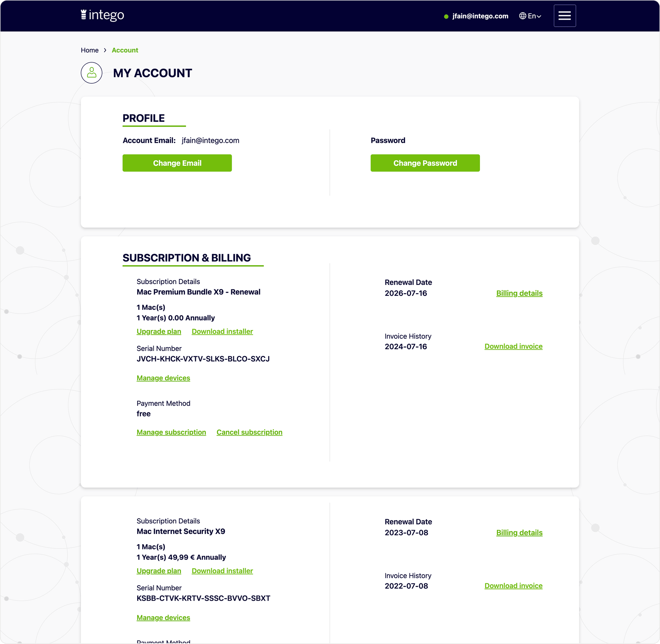The height and width of the screenshot is (644, 660).
Task: Manage devices for Mac Internet Security X9
Action: point(163,618)
